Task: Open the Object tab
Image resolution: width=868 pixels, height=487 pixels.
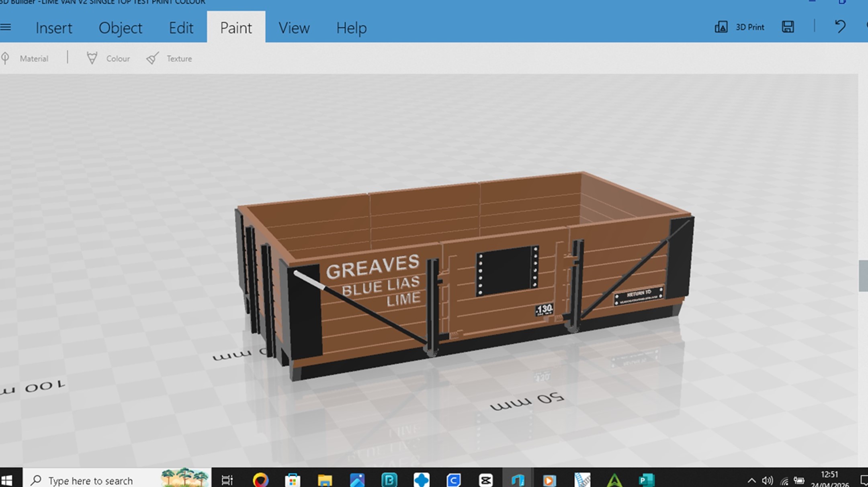Action: [x=120, y=28]
